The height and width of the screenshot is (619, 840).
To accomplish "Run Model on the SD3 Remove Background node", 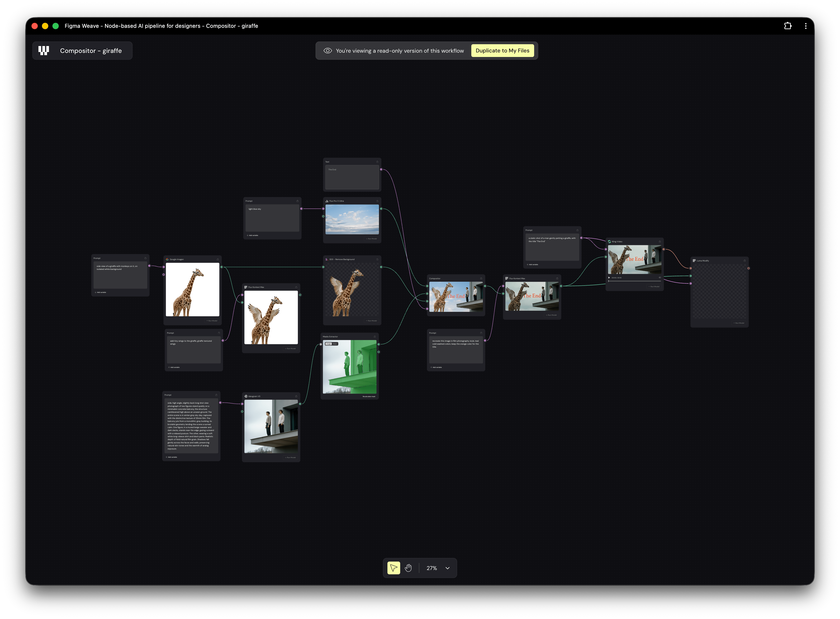I will point(371,321).
